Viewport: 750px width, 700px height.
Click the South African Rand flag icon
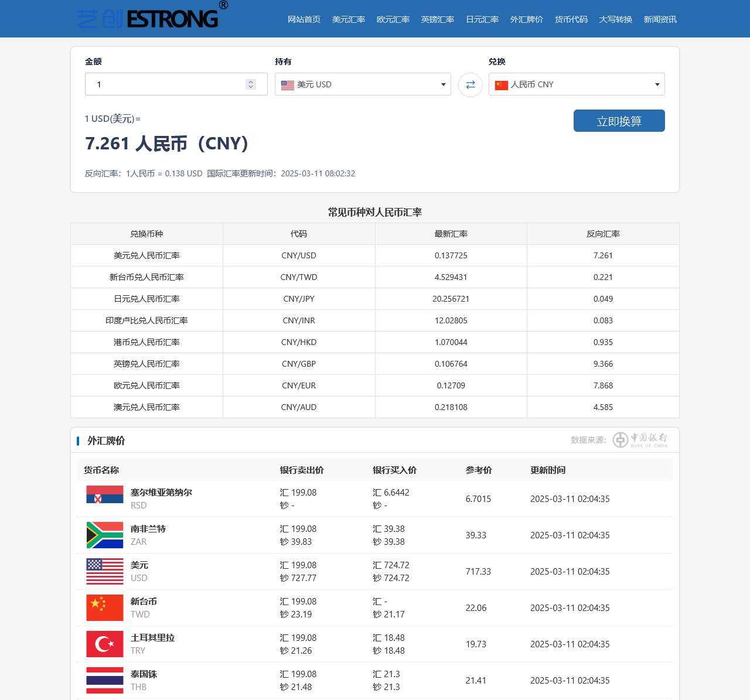coord(105,535)
